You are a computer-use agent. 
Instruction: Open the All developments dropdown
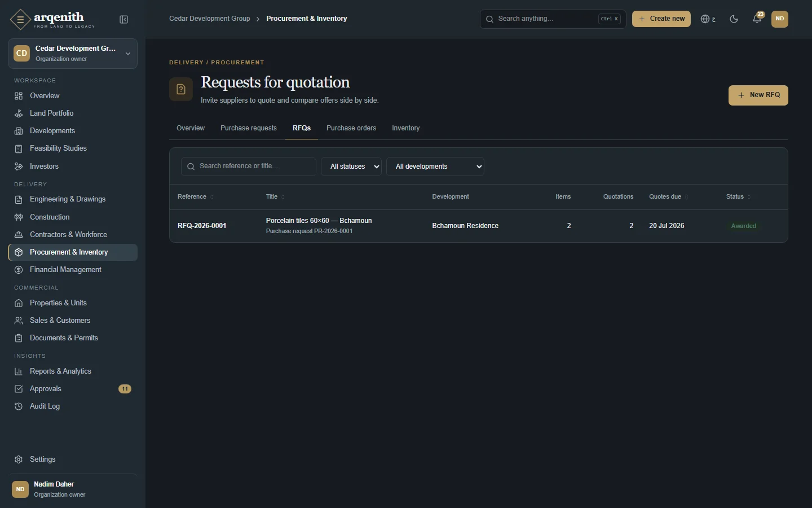[x=435, y=167]
